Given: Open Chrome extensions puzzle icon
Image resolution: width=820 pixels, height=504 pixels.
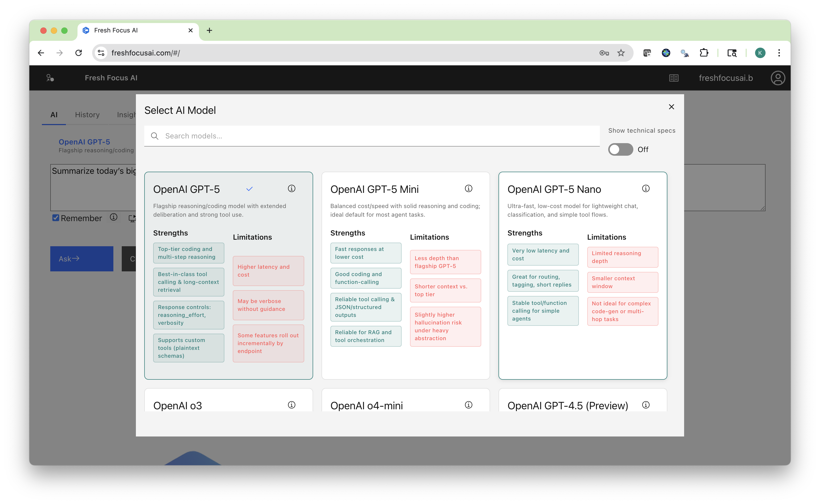Looking at the screenshot, I should (703, 53).
